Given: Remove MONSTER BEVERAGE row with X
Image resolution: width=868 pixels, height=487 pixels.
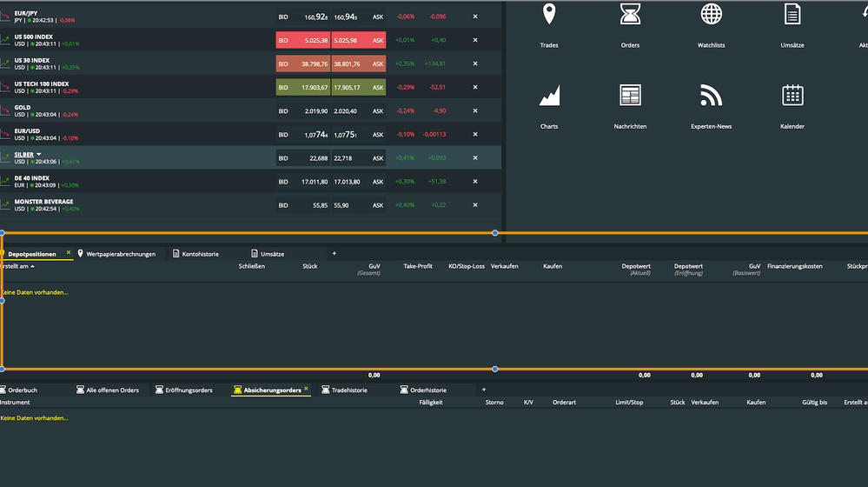Looking at the screenshot, I should click(x=474, y=205).
